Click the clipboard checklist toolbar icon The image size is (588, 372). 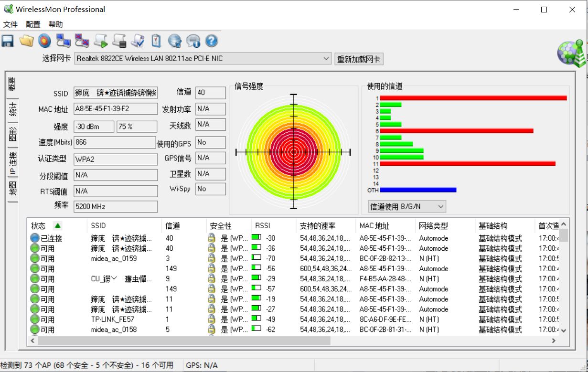pos(156,41)
